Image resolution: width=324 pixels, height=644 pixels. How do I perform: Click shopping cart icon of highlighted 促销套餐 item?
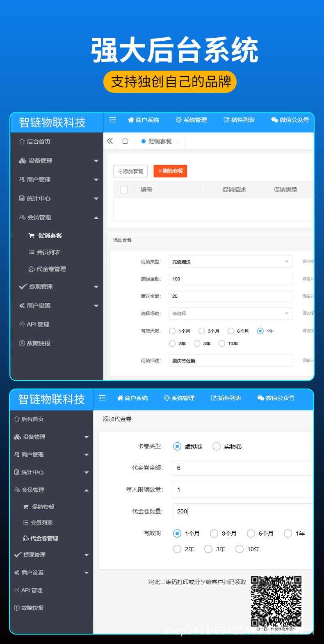(x=31, y=235)
